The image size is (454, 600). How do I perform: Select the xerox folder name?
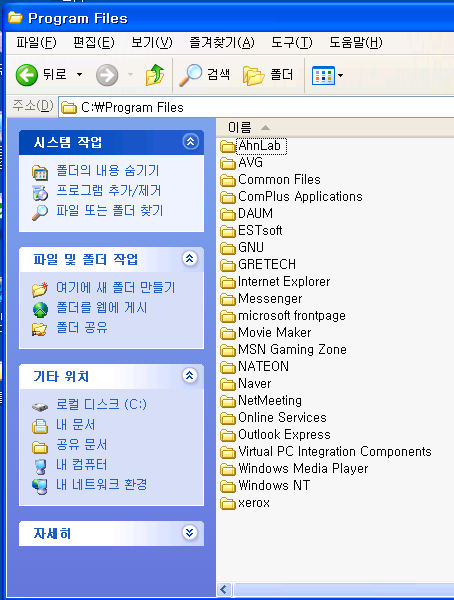pyautogui.click(x=254, y=502)
